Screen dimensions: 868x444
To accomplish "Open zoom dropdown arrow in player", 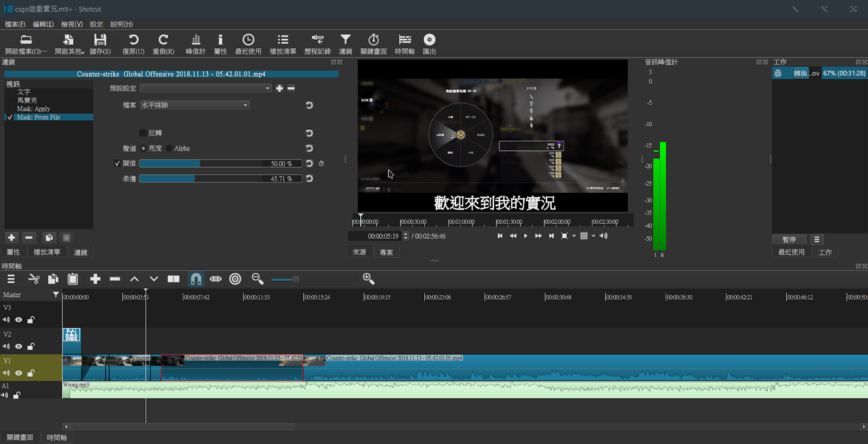I will pyautogui.click(x=574, y=236).
